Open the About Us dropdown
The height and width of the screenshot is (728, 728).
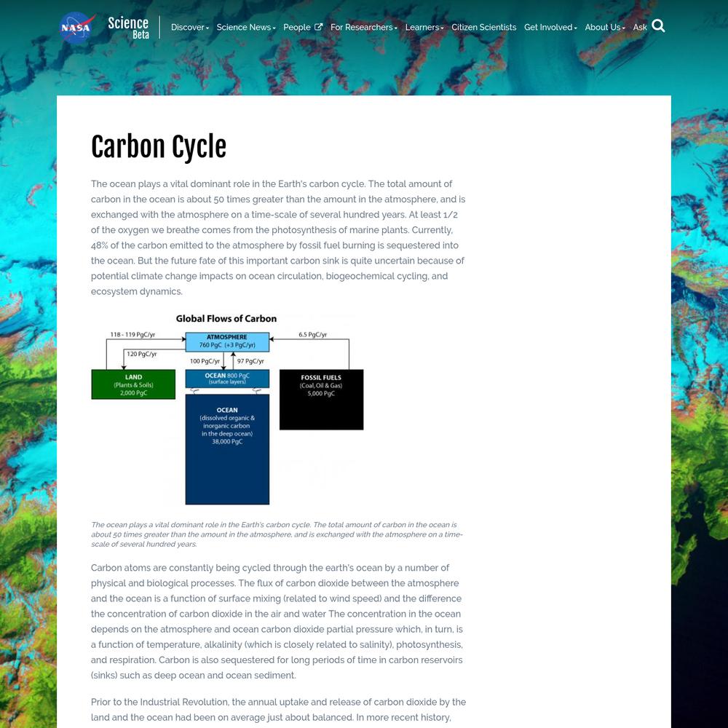[605, 28]
